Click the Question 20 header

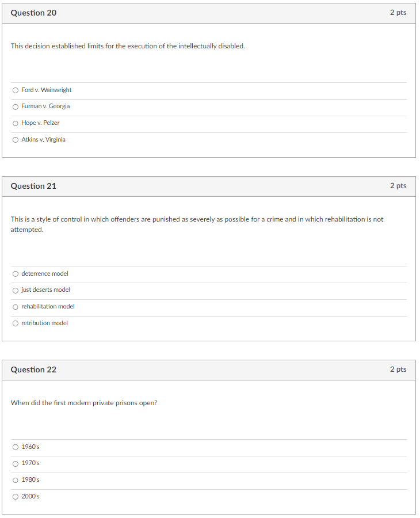click(33, 12)
